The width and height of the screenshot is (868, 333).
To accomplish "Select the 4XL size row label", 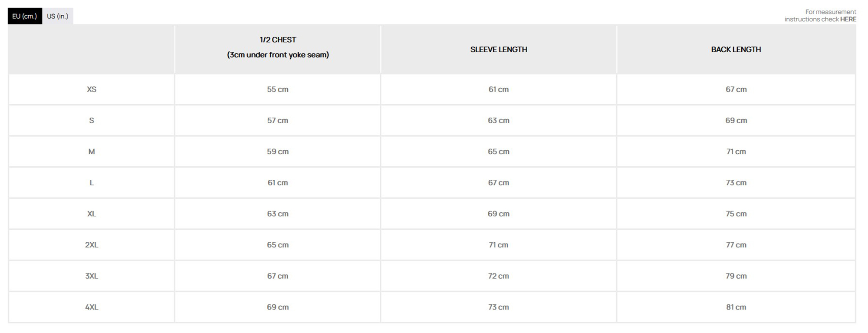I will (92, 307).
